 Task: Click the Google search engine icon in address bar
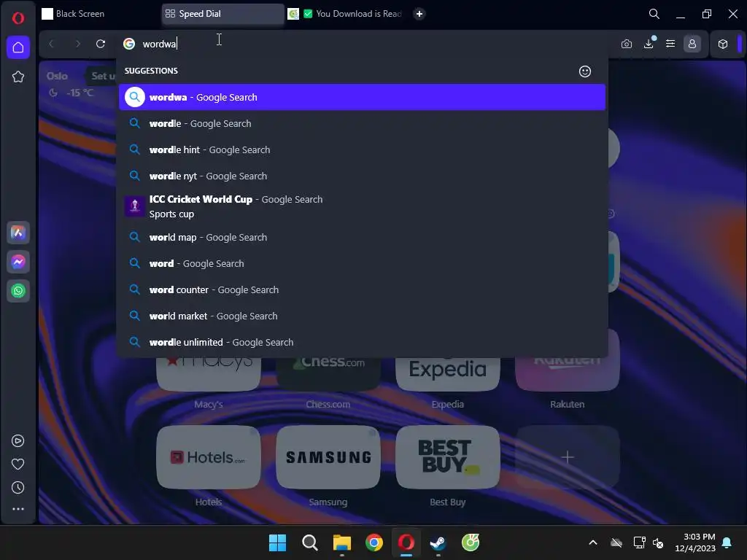[x=129, y=44]
